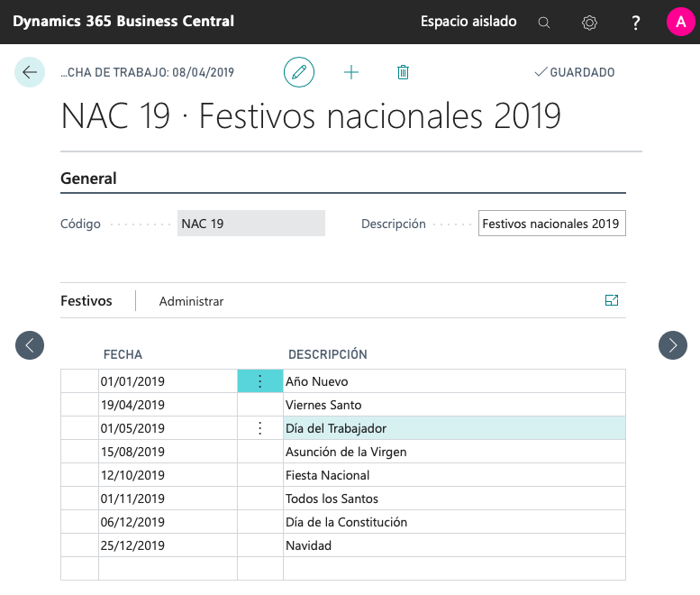Click the Código field NAC 19

tap(250, 224)
